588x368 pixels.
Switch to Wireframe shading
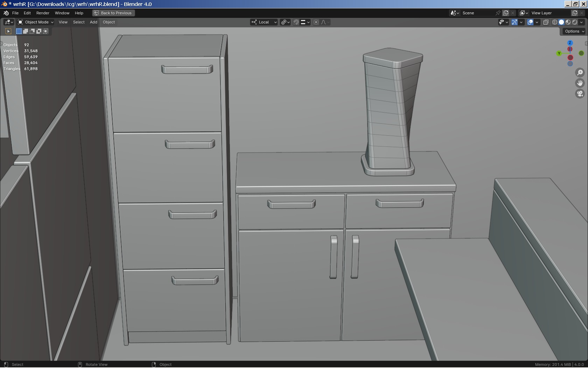555,22
